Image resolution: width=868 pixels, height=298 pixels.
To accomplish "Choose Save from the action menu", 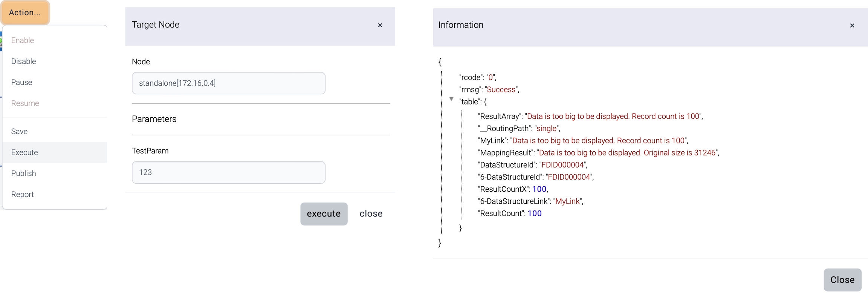I will point(19,131).
